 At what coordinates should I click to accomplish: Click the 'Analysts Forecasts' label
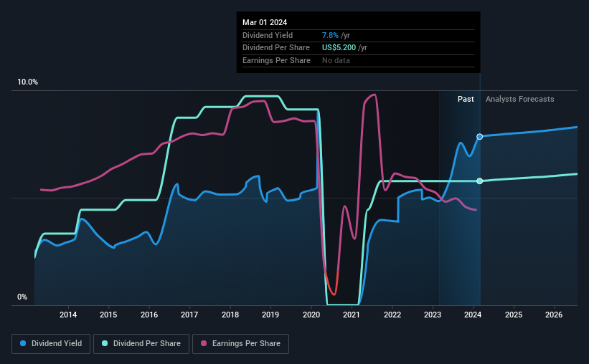(x=519, y=99)
